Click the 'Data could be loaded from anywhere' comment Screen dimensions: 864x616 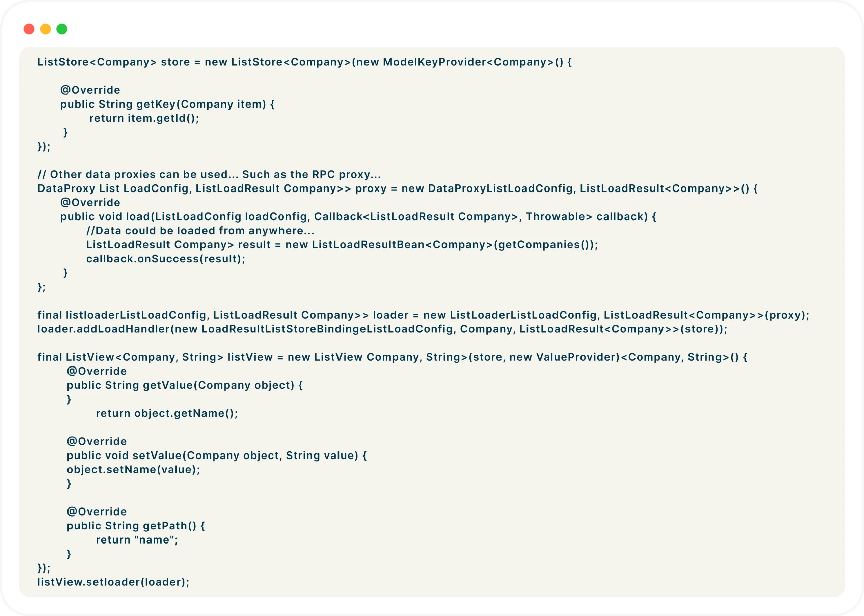pyautogui.click(x=200, y=231)
